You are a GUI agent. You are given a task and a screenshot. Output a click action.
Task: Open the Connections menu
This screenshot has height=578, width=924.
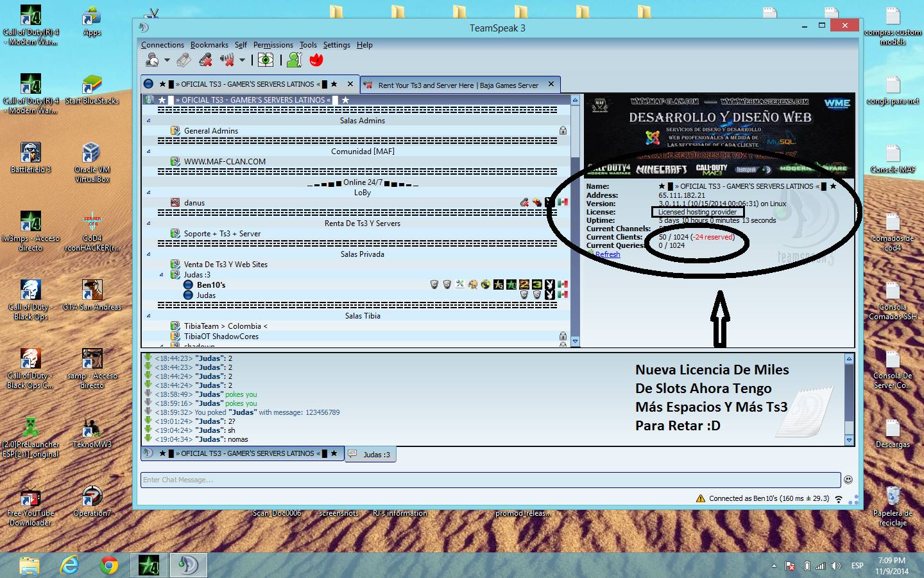point(162,45)
